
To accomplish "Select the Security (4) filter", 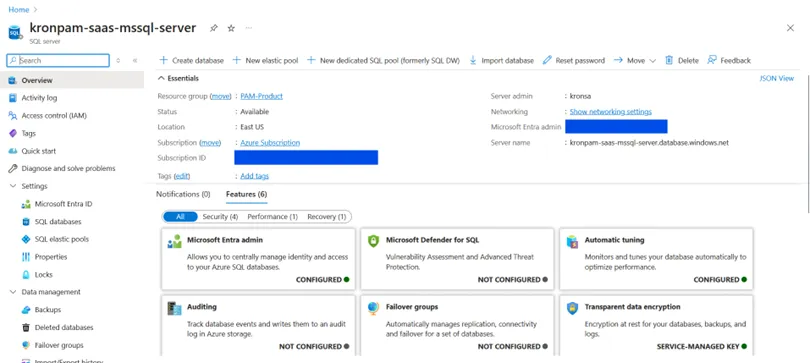I will (x=220, y=217).
